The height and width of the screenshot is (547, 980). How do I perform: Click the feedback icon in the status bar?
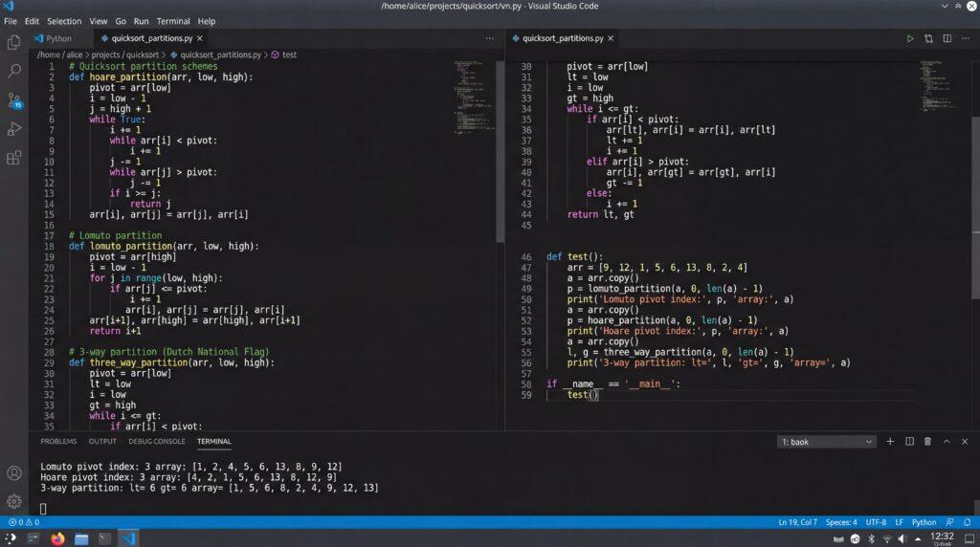[x=949, y=522]
